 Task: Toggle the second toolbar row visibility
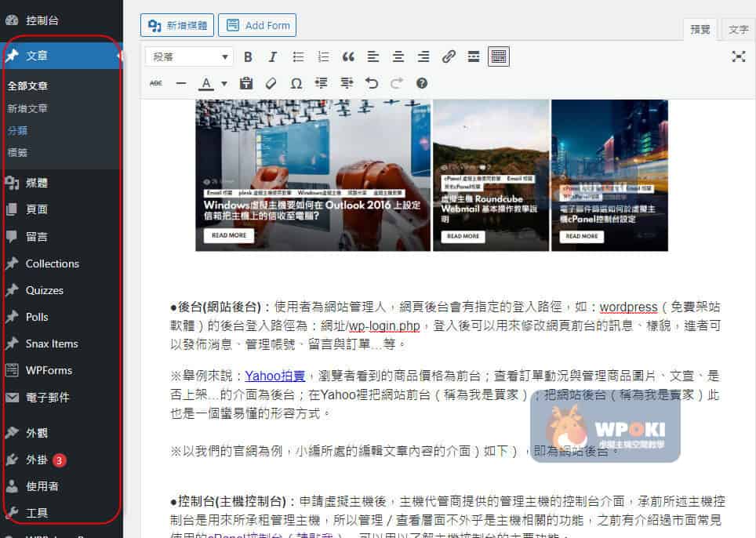[499, 56]
